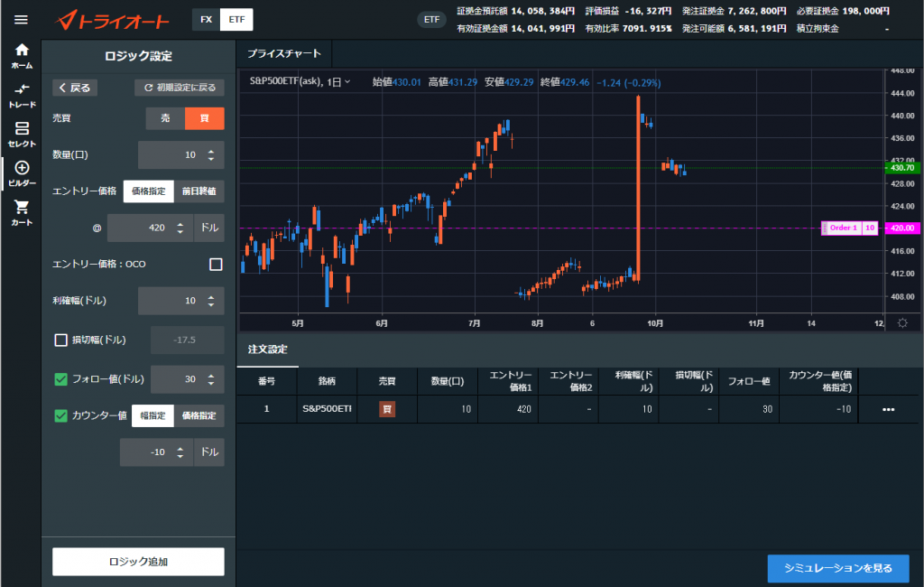Select price specification (価格指定) for counter value
This screenshot has height=587, width=924.
coord(199,416)
